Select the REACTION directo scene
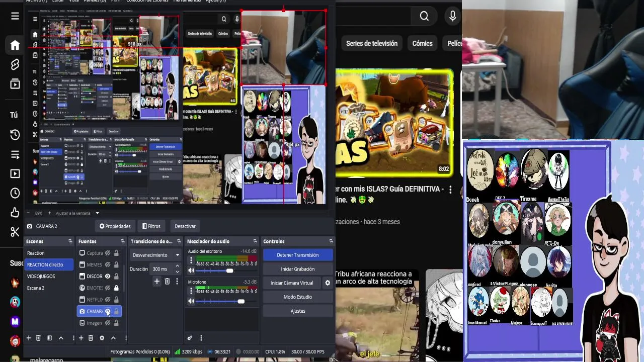The height and width of the screenshot is (362, 644). pos(49,264)
